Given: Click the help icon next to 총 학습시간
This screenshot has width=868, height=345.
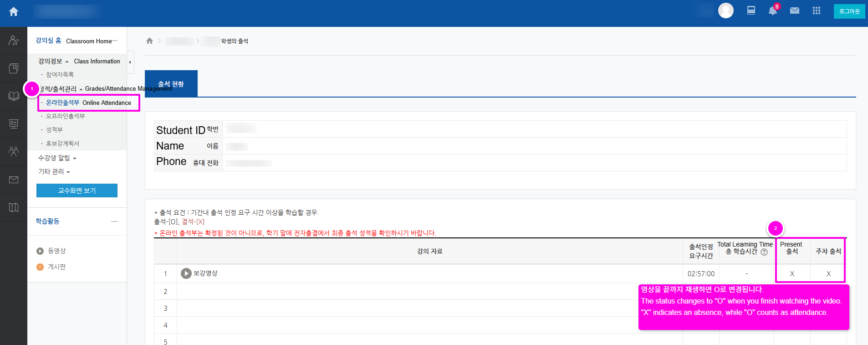Looking at the screenshot, I should click(x=764, y=252).
